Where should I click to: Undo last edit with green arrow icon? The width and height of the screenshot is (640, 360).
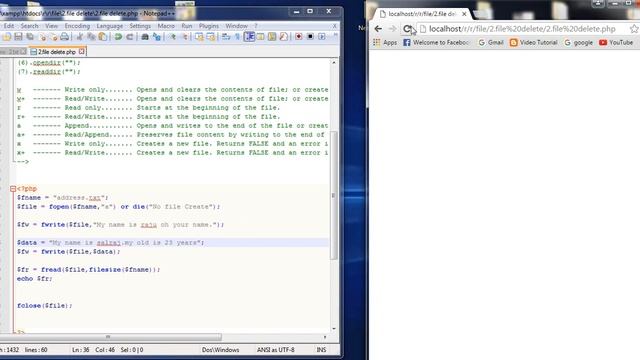point(118,37)
